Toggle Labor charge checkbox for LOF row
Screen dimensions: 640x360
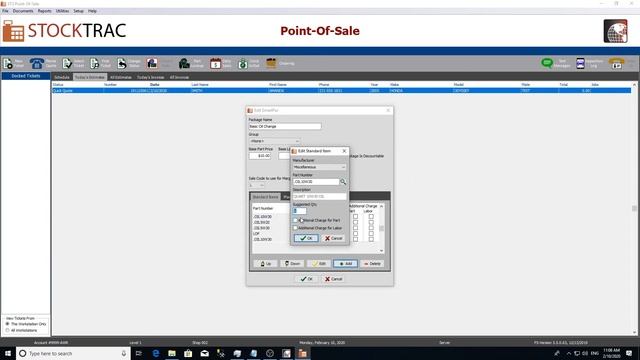[x=371, y=234]
